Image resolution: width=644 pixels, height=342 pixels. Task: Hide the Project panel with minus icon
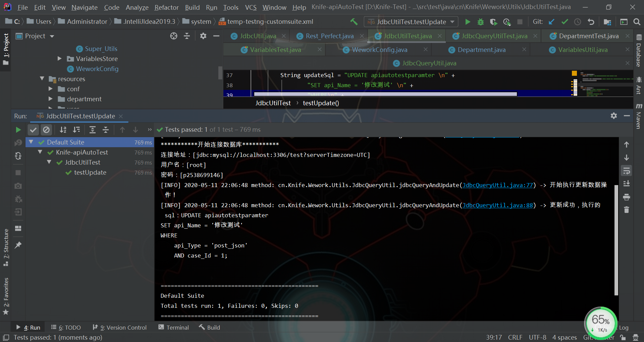[x=216, y=36]
